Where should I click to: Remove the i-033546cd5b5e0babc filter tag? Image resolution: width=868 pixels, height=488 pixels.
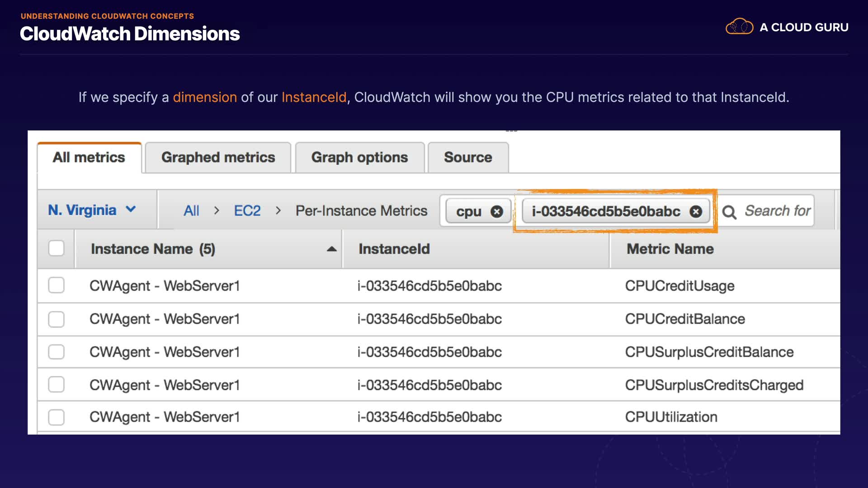pyautogui.click(x=696, y=211)
